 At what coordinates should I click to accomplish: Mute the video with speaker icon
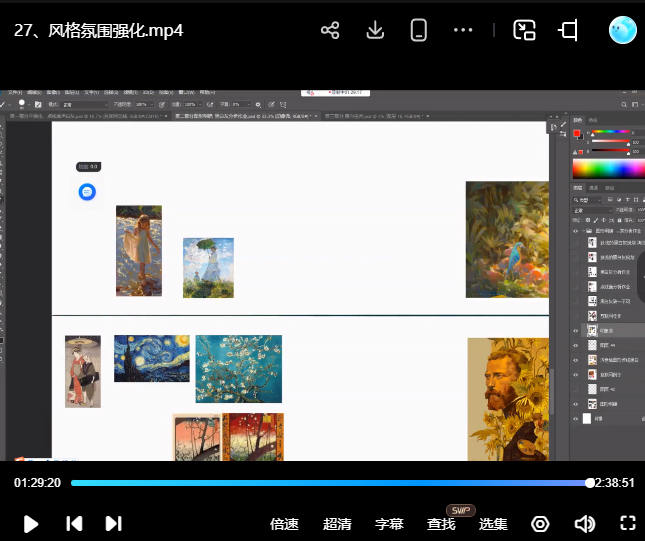tap(584, 524)
